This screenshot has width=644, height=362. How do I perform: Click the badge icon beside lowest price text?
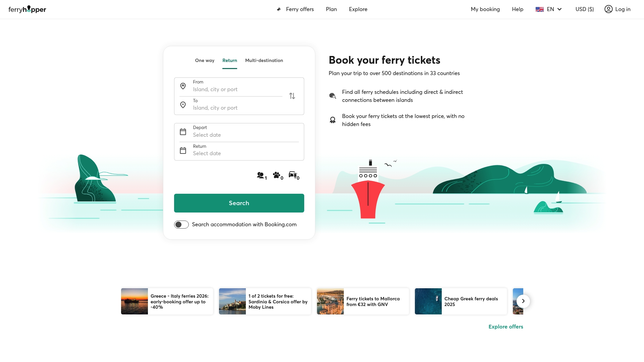tap(333, 120)
